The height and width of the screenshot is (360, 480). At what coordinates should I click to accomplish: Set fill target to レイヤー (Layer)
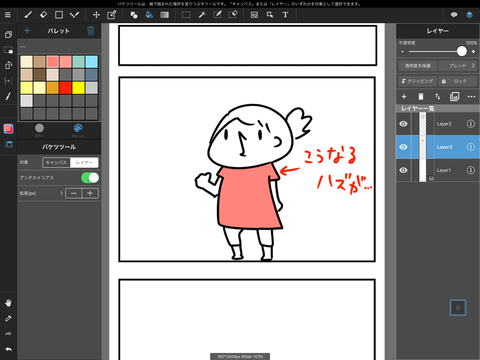[84, 162]
